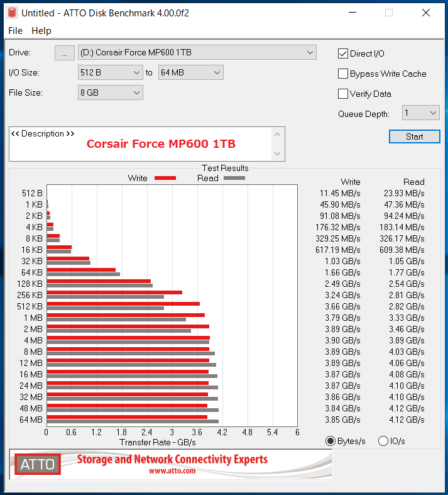Open the Drive selection dropdown
Image resolution: width=448 pixels, height=495 pixels.
point(197,52)
